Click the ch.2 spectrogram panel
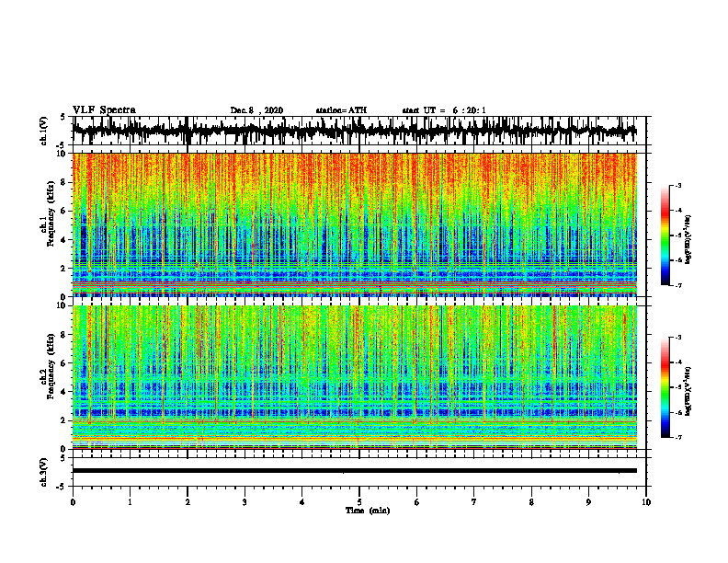The width and height of the screenshot is (728, 563). click(x=354, y=377)
